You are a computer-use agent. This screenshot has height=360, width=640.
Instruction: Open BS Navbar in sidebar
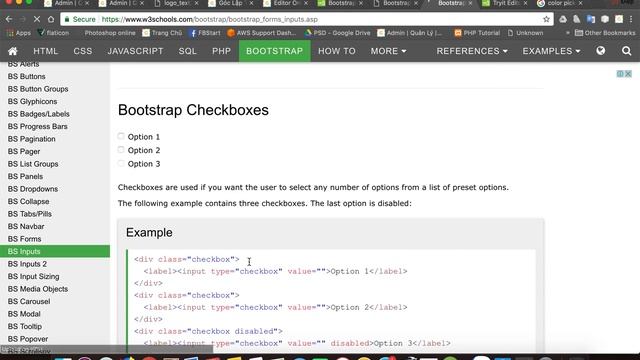point(26,227)
